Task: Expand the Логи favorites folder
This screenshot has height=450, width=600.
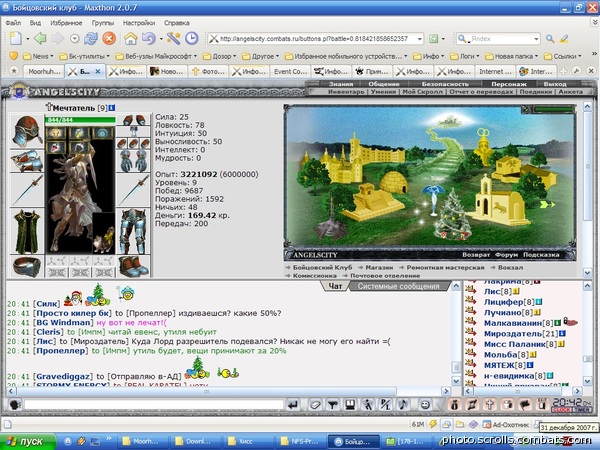Action: tap(465, 56)
